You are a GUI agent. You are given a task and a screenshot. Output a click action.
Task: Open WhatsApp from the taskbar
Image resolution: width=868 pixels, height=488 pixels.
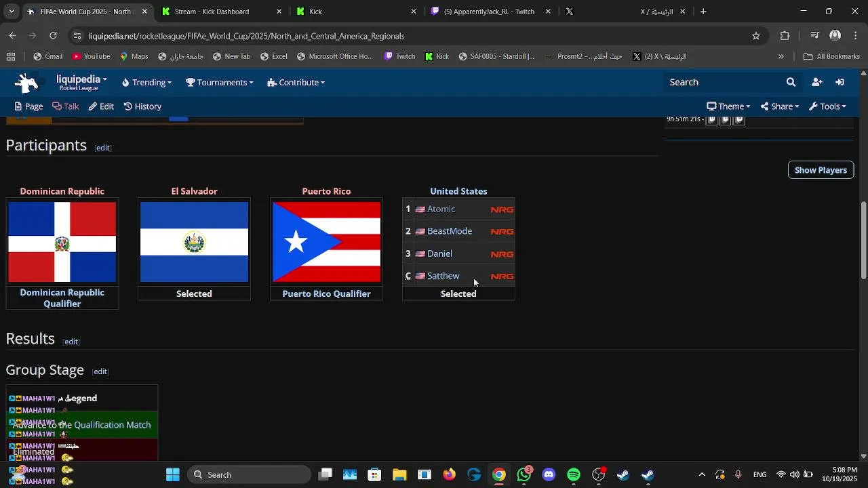click(x=524, y=474)
